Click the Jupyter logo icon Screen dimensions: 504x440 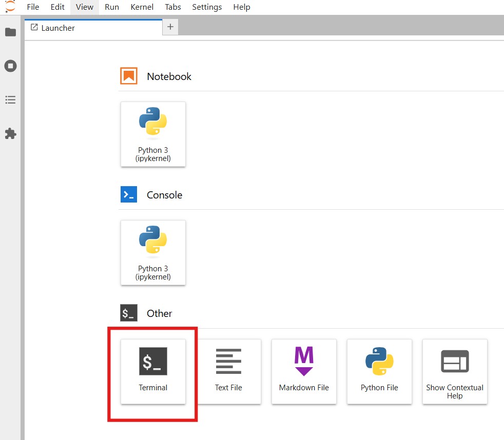10,7
